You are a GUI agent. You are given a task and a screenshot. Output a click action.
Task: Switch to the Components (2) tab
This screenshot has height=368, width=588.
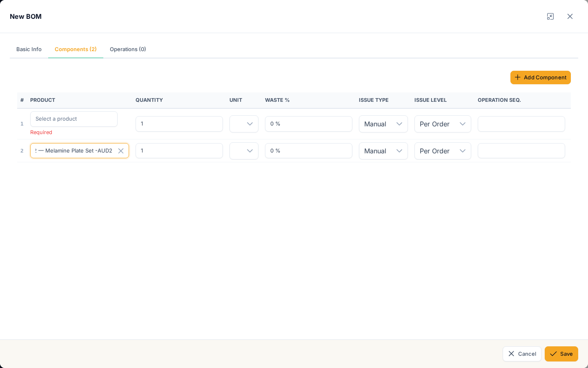(76, 49)
